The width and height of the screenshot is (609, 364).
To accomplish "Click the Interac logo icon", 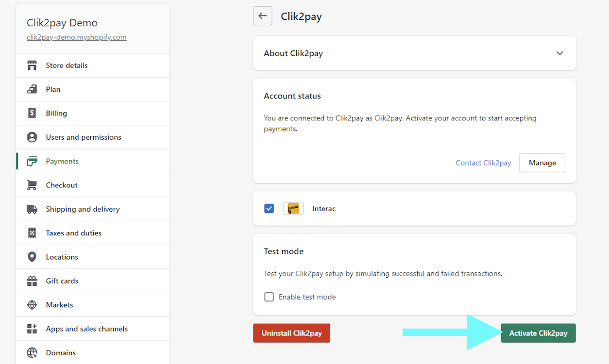I will tap(293, 209).
